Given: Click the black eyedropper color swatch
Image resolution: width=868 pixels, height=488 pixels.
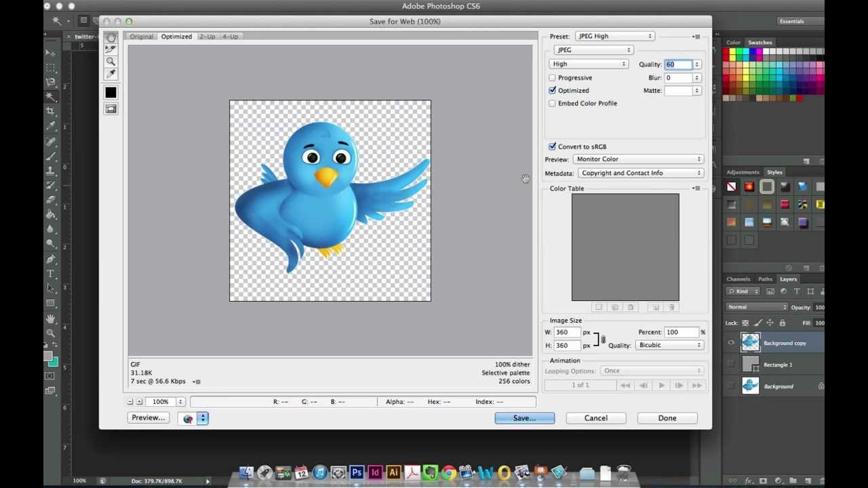Looking at the screenshot, I should tap(111, 93).
